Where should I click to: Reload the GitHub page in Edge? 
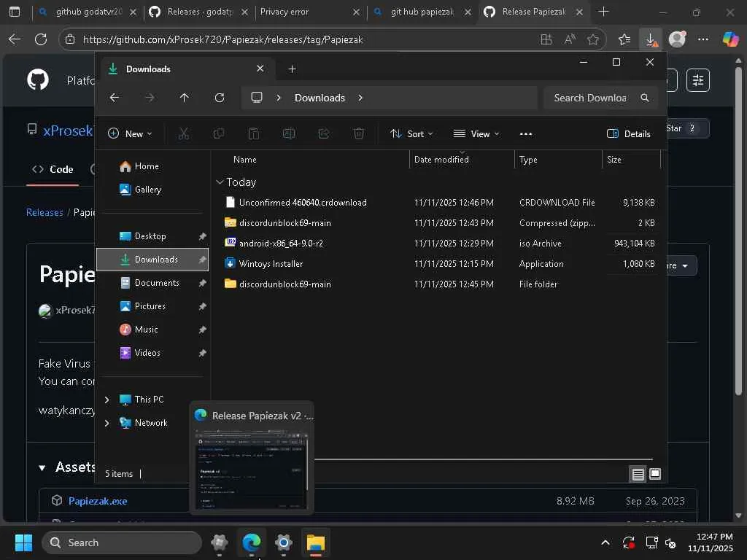click(x=41, y=39)
